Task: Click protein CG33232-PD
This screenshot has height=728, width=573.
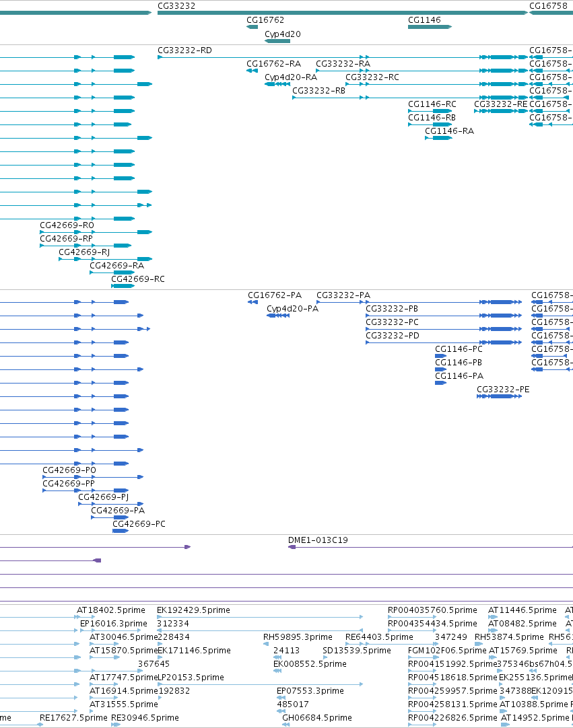Action: pyautogui.click(x=444, y=342)
